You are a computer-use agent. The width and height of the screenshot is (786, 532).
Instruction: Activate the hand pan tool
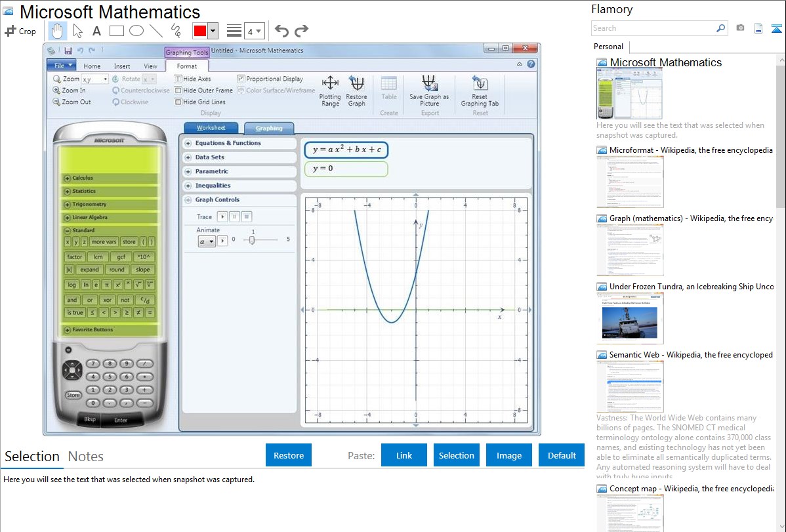tap(57, 31)
